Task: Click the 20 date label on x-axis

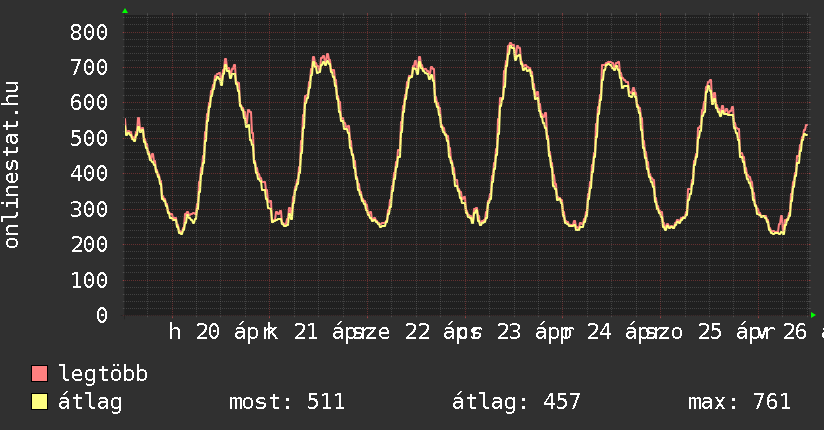Action: point(208,331)
